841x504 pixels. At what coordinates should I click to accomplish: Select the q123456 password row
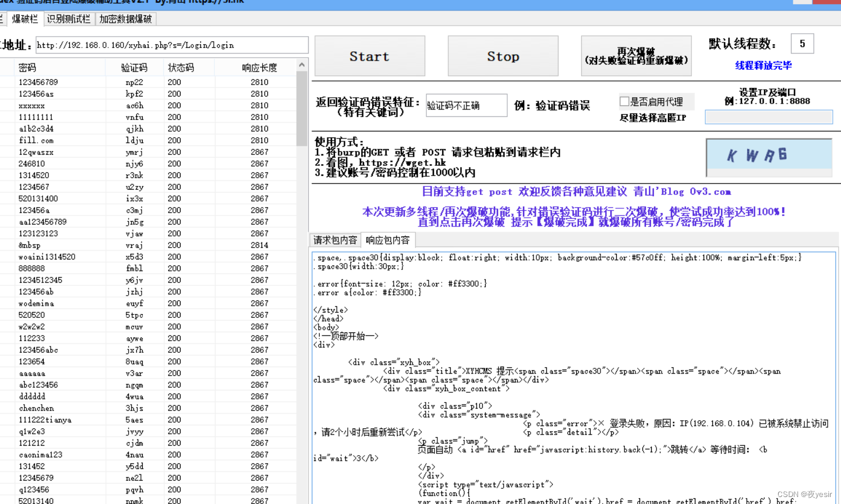coord(148,489)
